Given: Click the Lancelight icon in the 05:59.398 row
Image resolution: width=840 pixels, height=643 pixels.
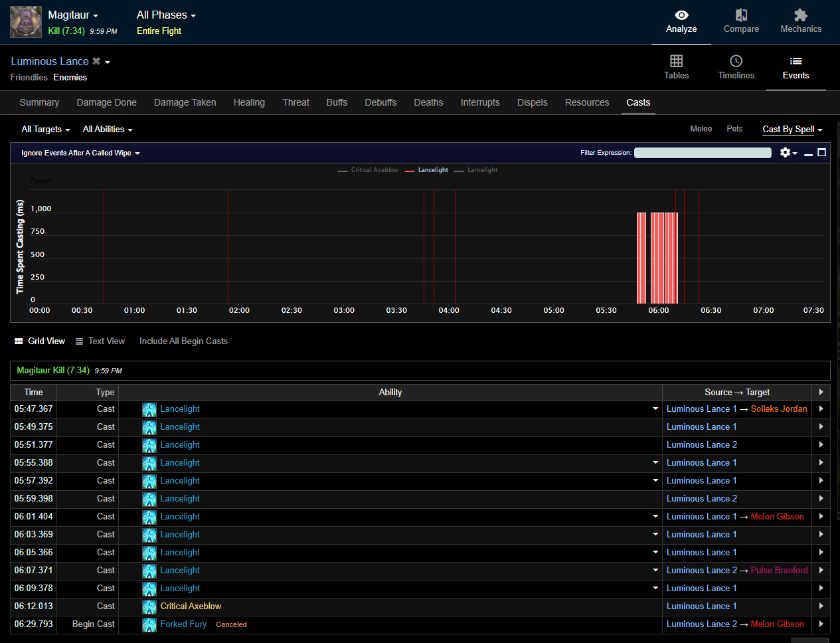Looking at the screenshot, I should (149, 499).
